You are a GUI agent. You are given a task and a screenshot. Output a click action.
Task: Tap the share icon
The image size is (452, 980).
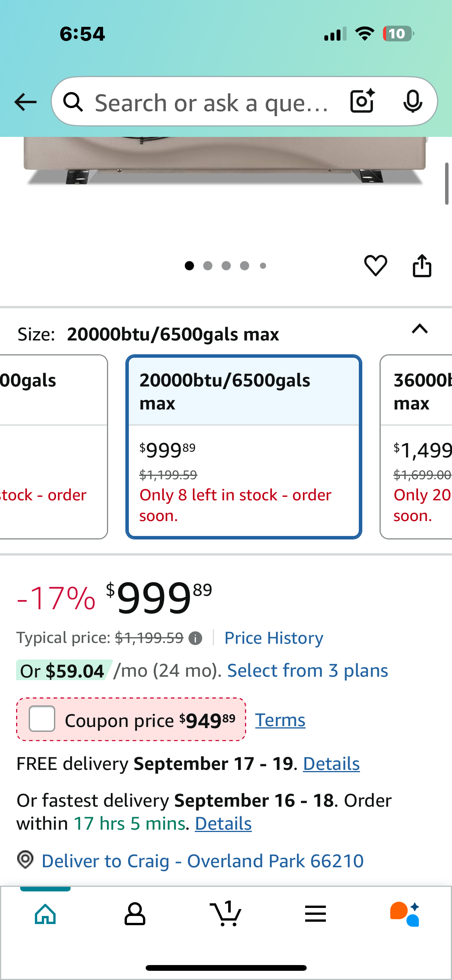422,265
